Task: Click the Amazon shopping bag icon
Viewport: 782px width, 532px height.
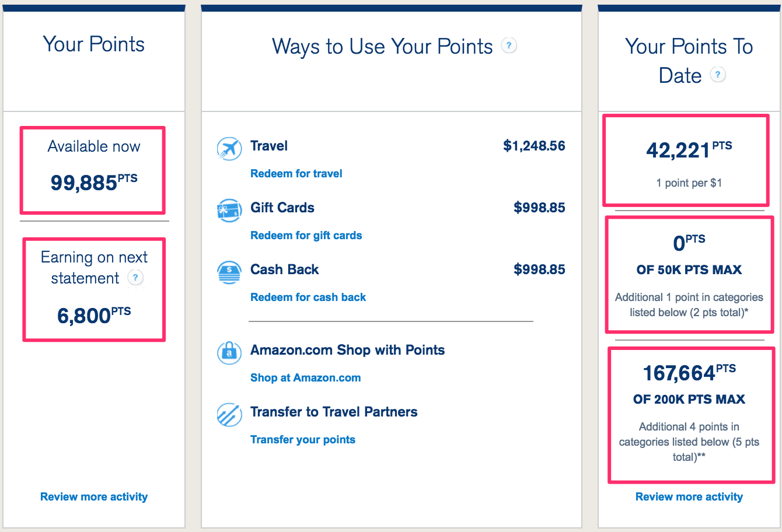Action: [x=229, y=353]
